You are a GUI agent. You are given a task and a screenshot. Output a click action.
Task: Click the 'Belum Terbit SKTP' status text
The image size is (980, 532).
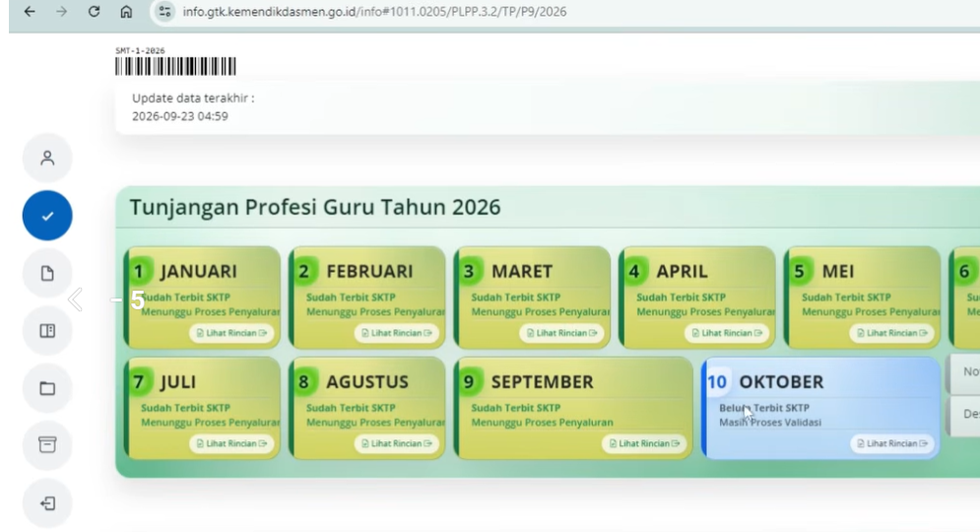click(763, 408)
